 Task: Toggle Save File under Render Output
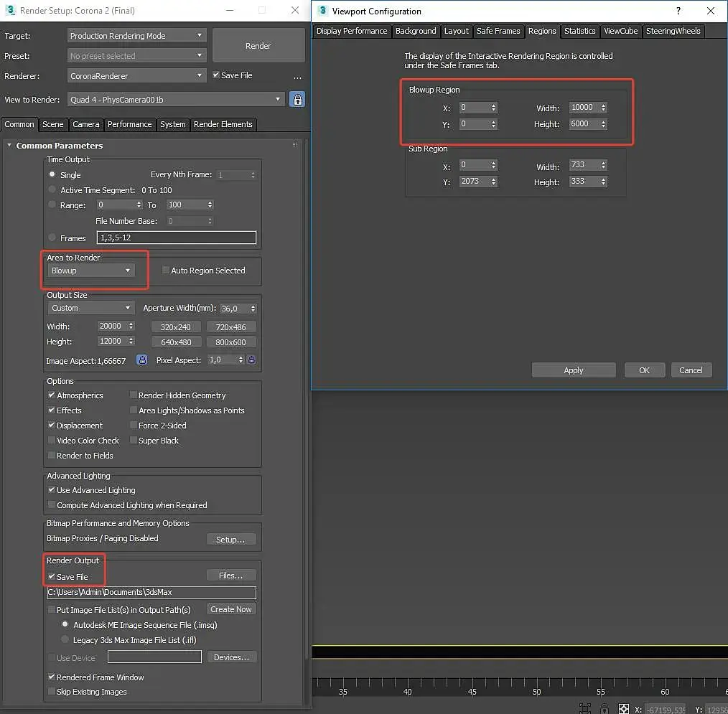[x=52, y=577]
